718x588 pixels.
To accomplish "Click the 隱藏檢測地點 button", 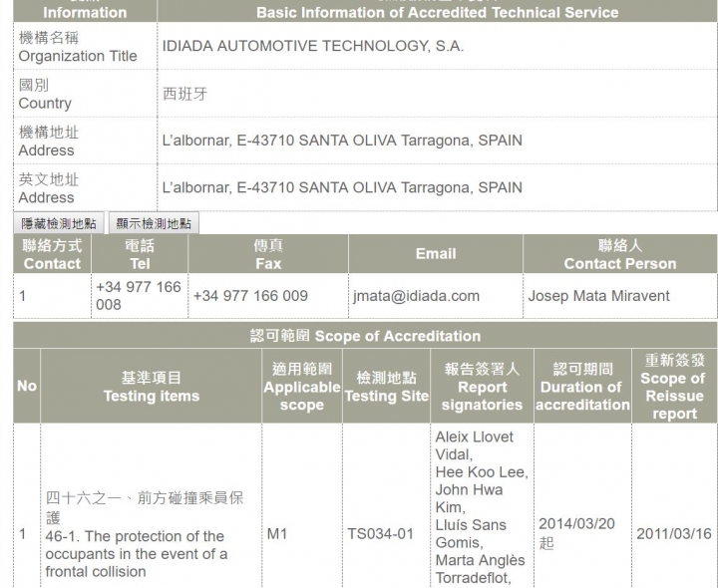I will click(x=59, y=223).
